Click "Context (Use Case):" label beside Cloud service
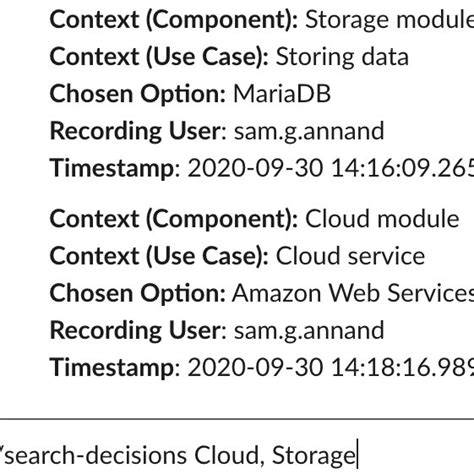This screenshot has width=474, height=474. [159, 256]
